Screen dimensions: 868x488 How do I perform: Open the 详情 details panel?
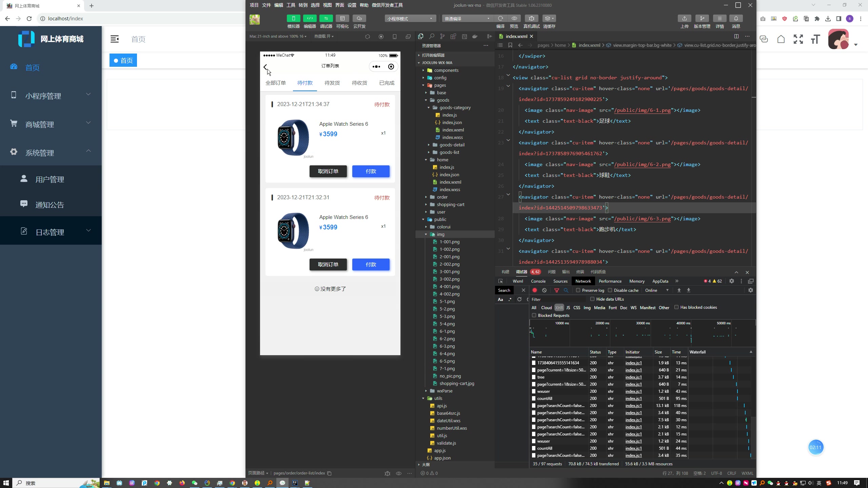pos(719,18)
